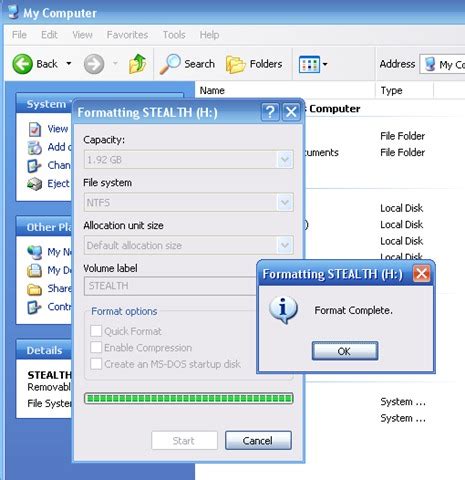Open the Tools menu

pyautogui.click(x=174, y=35)
